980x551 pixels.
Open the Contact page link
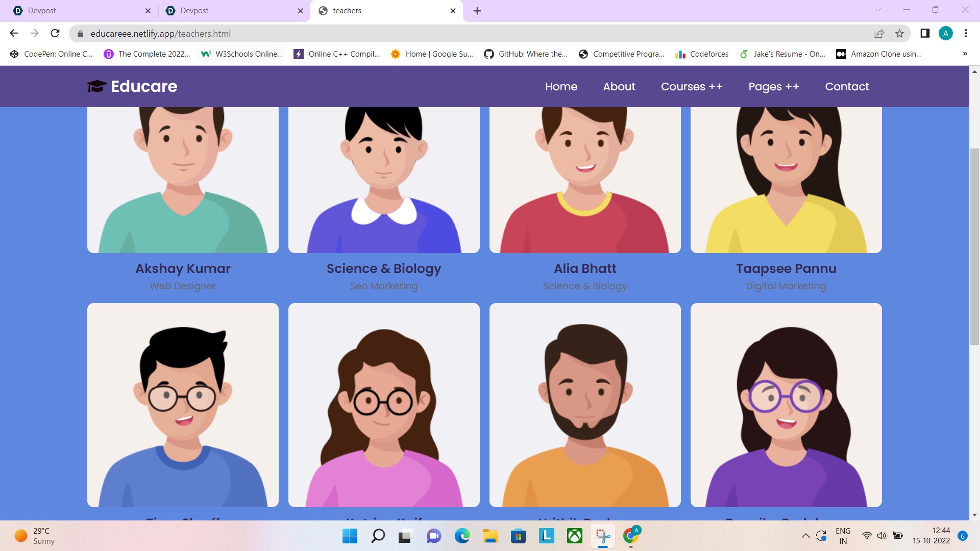click(847, 87)
